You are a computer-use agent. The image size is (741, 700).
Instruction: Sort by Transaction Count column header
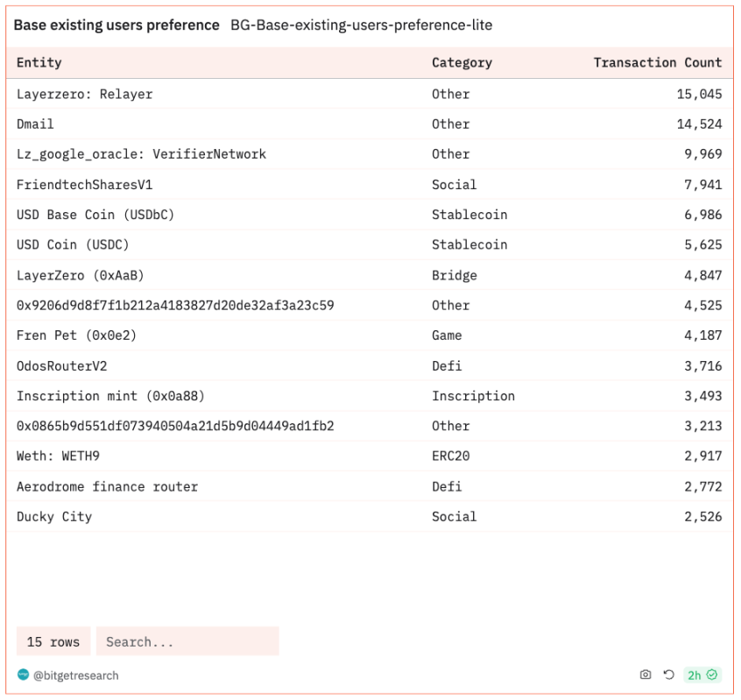tap(657, 62)
